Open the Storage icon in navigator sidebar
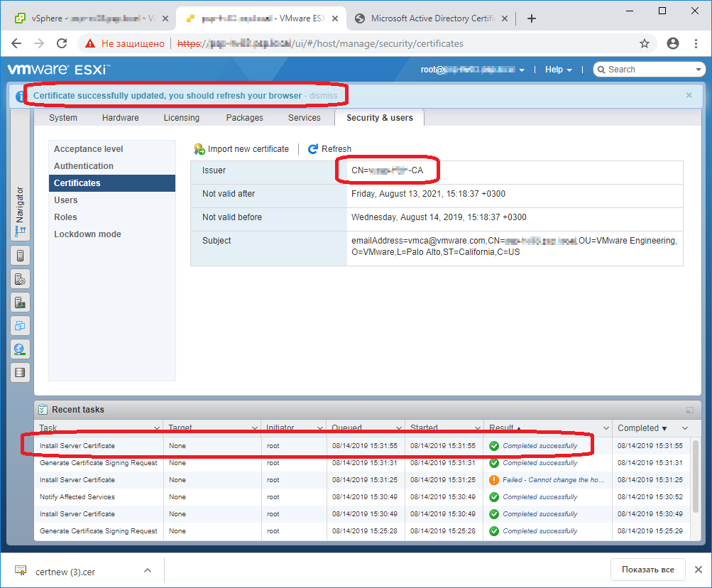Viewport: 712px width, 588px height. [x=20, y=373]
